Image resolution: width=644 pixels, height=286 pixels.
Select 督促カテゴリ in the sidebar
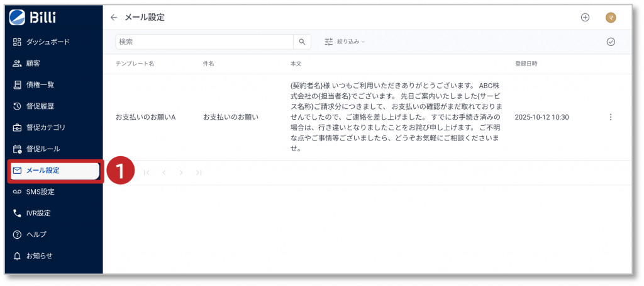45,127
